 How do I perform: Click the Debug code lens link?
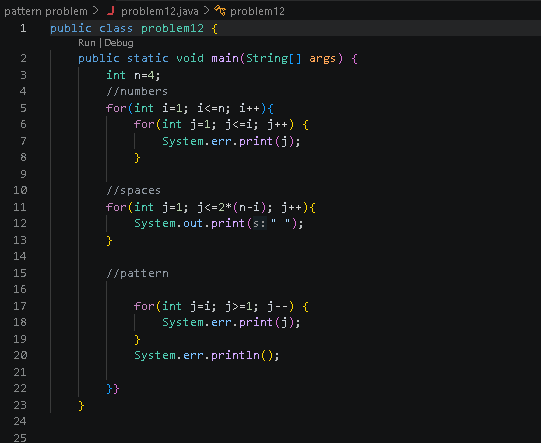point(119,43)
